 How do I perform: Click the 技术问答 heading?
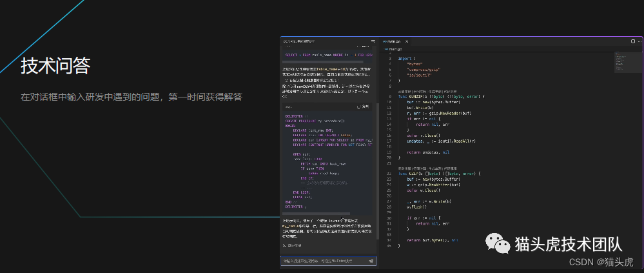coord(55,66)
